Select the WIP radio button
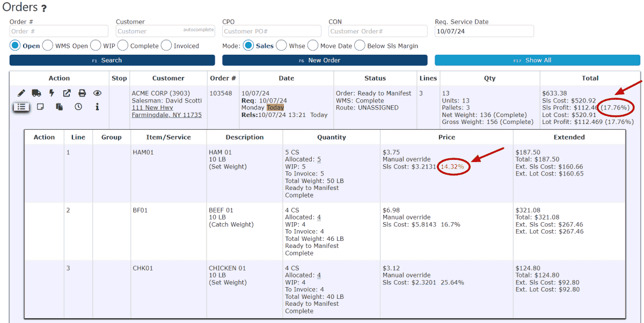This screenshot has height=323, width=644. coord(96,46)
